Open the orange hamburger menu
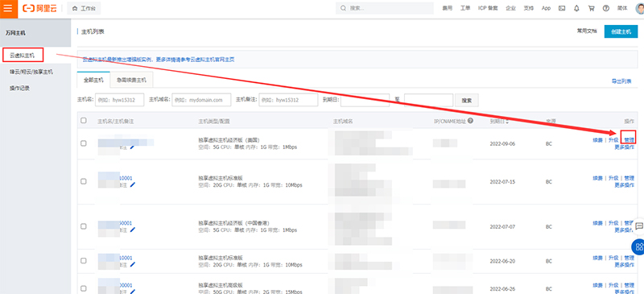 [8, 9]
